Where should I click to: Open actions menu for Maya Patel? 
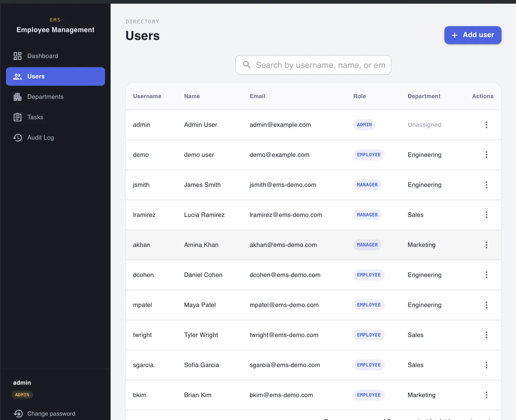coord(486,305)
